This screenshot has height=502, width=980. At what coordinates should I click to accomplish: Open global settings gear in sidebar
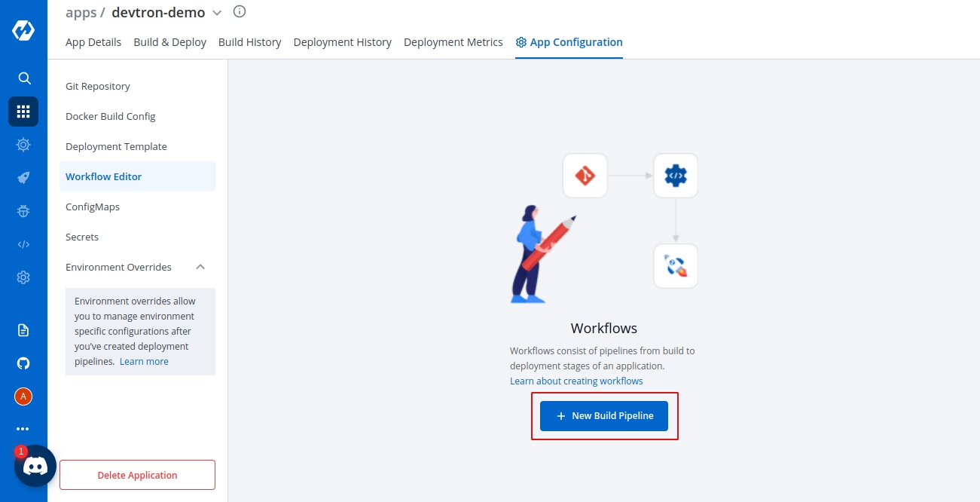tap(23, 277)
